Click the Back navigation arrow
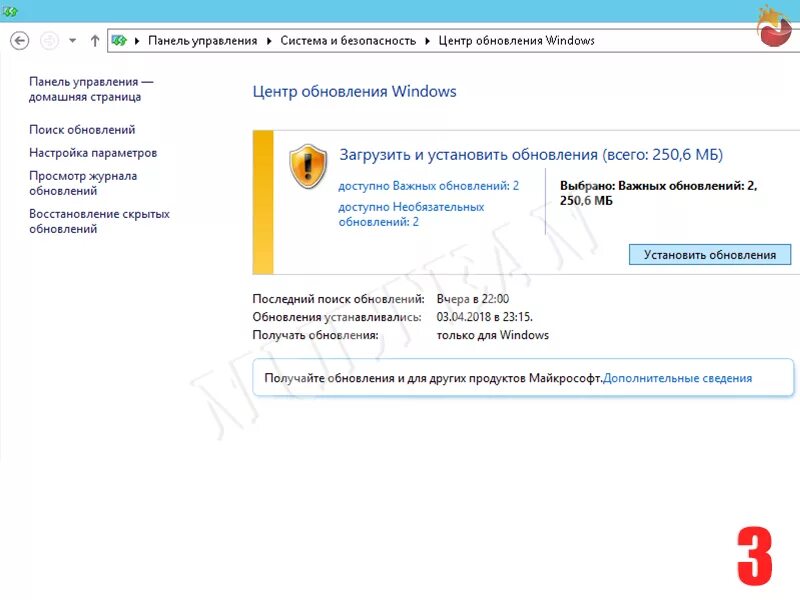 (19, 41)
